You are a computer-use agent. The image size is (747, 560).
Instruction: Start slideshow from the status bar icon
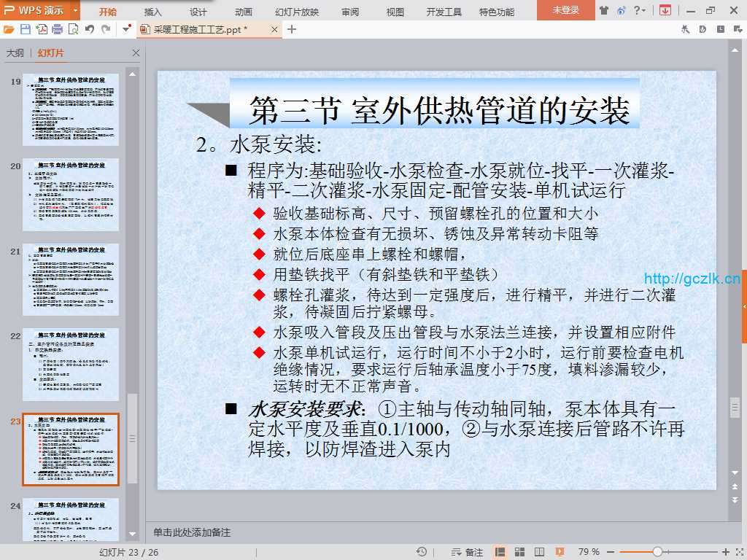coord(557,552)
